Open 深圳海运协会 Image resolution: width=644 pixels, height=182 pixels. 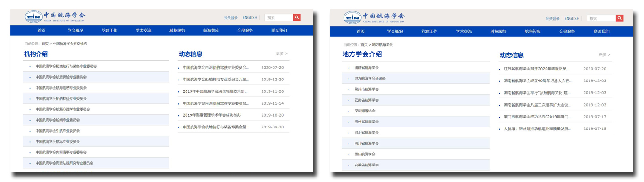365,111
